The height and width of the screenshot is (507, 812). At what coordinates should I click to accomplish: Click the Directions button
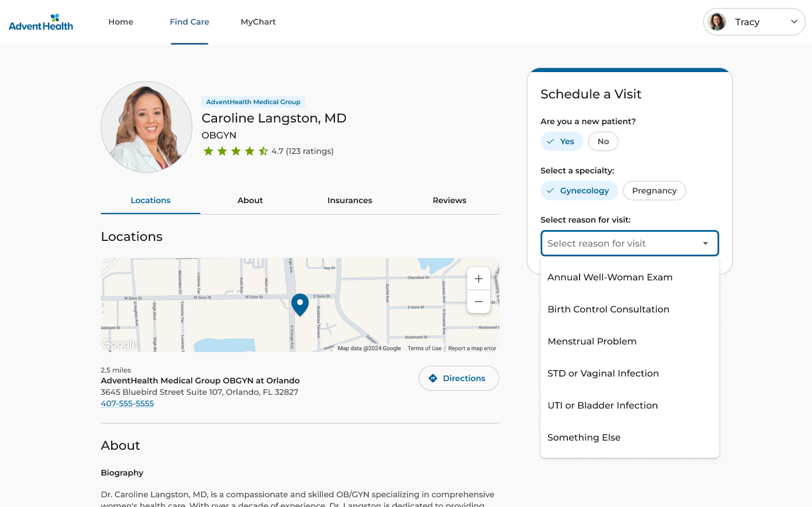[459, 378]
